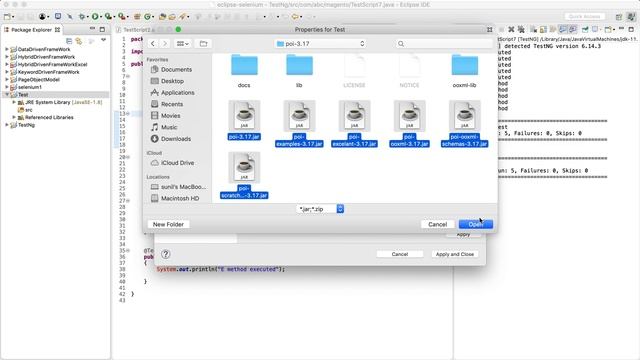Expand the DataDrivenFrameWork project

[7, 49]
